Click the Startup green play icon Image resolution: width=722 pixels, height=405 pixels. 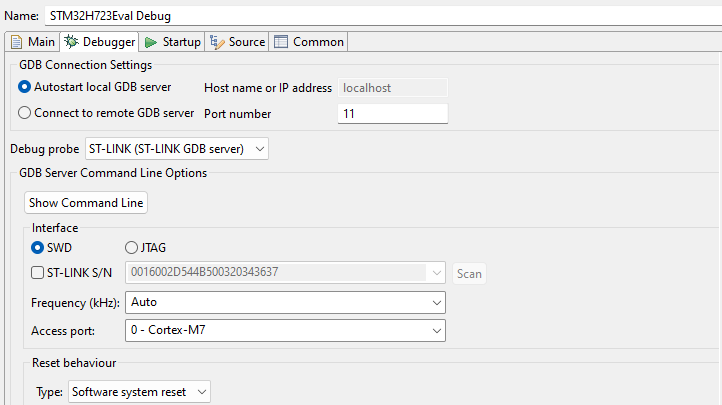tap(151, 42)
